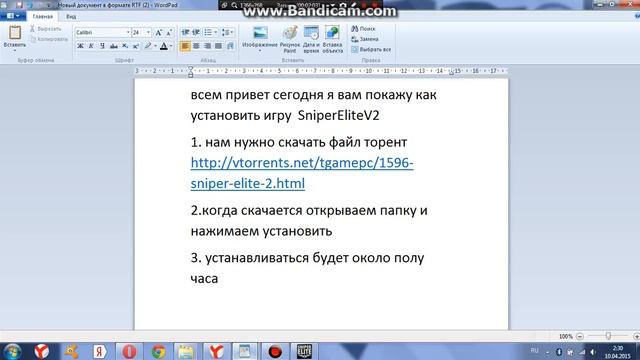Click the Paste (Вставить) clipboard icon
The width and height of the screenshot is (640, 360).
click(x=15, y=32)
